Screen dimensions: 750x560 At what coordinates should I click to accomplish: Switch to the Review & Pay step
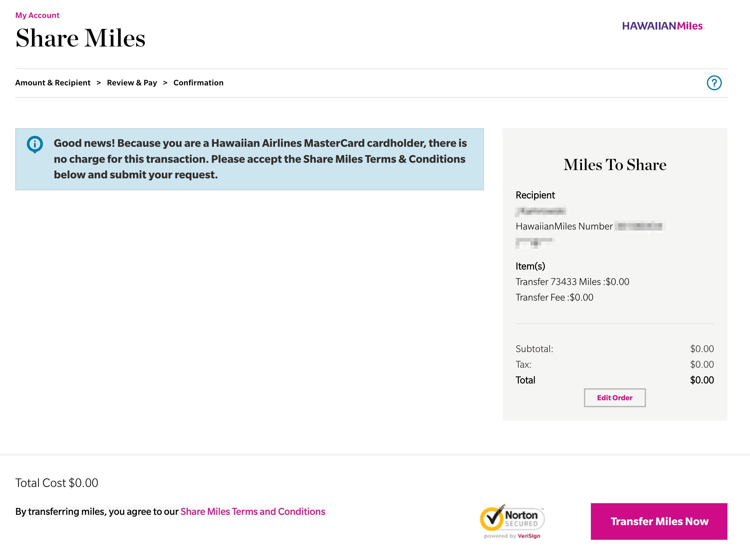(x=132, y=82)
